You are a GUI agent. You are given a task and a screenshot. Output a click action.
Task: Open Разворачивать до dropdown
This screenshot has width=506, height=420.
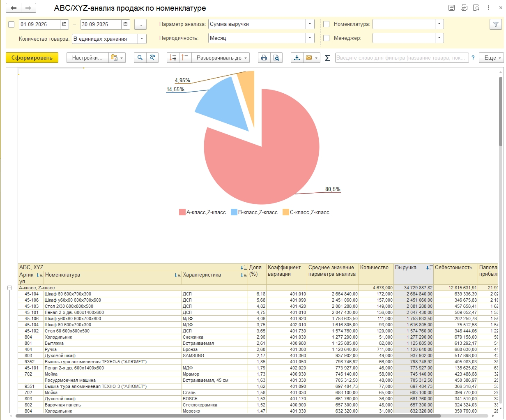click(221, 58)
